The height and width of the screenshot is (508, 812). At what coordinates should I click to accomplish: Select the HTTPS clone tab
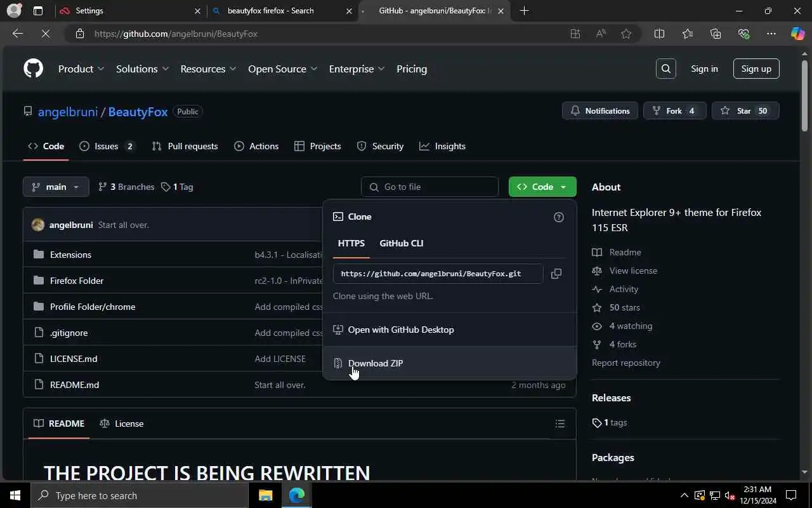[351, 243]
